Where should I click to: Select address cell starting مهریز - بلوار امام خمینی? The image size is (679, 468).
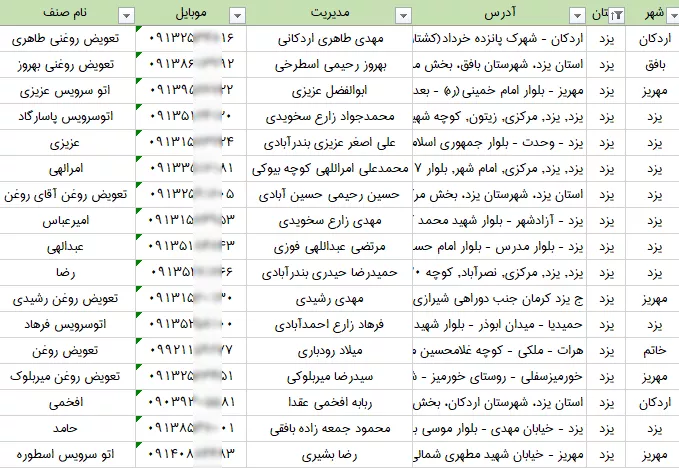[499, 91]
